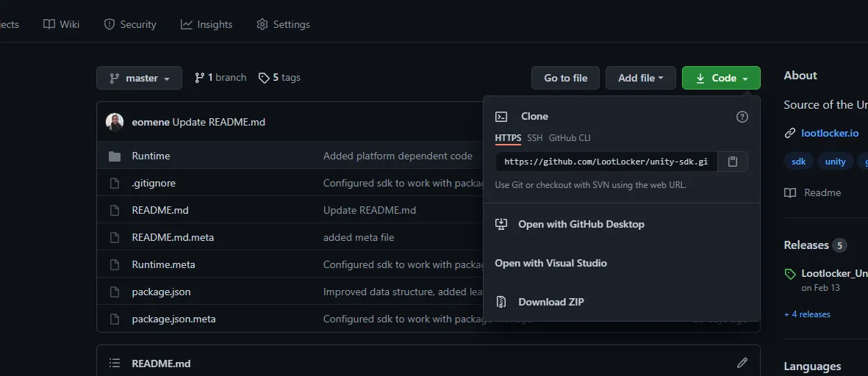868x376 pixels.
Task: Toggle the green Code dropdown button
Action: (721, 78)
